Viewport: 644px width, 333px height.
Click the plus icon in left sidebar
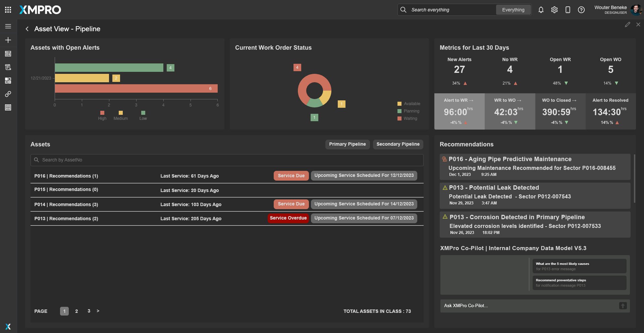(8, 40)
